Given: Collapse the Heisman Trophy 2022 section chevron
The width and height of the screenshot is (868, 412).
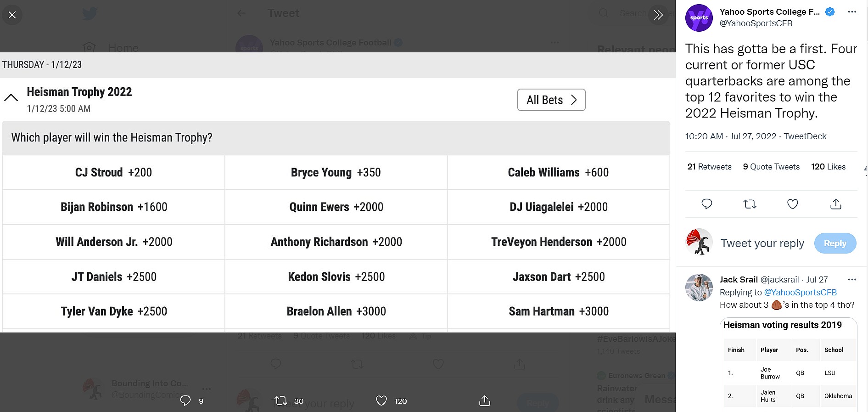Looking at the screenshot, I should (11, 97).
